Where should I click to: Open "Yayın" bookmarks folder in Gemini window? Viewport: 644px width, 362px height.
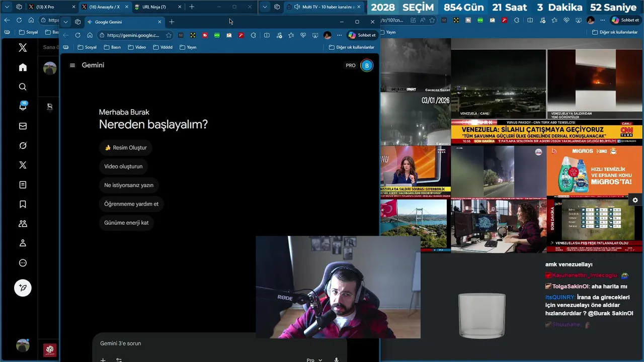188,47
